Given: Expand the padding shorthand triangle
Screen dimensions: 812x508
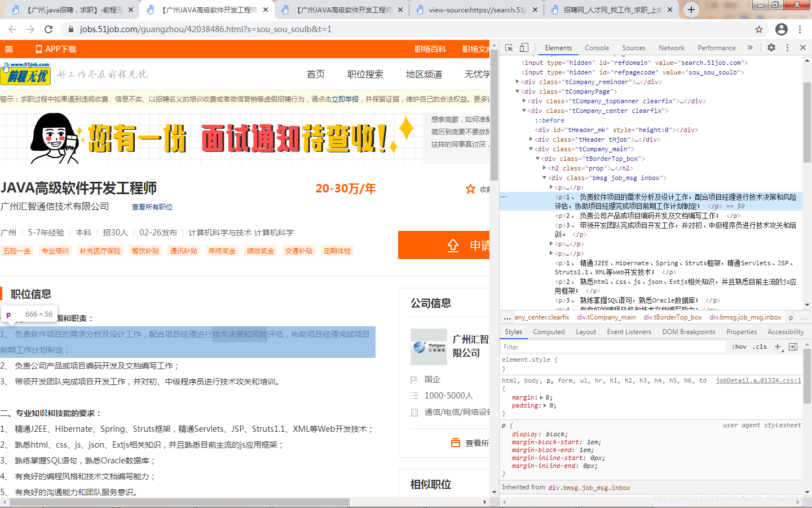Looking at the screenshot, I should click(546, 406).
